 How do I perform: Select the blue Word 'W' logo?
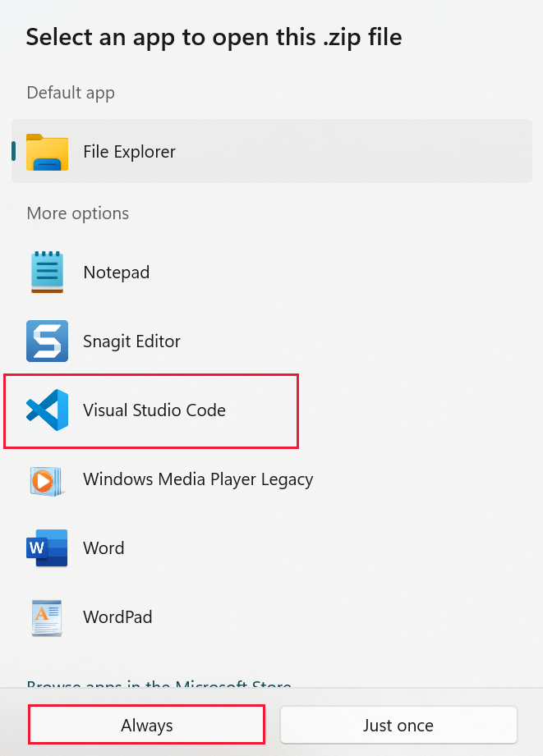[48, 548]
